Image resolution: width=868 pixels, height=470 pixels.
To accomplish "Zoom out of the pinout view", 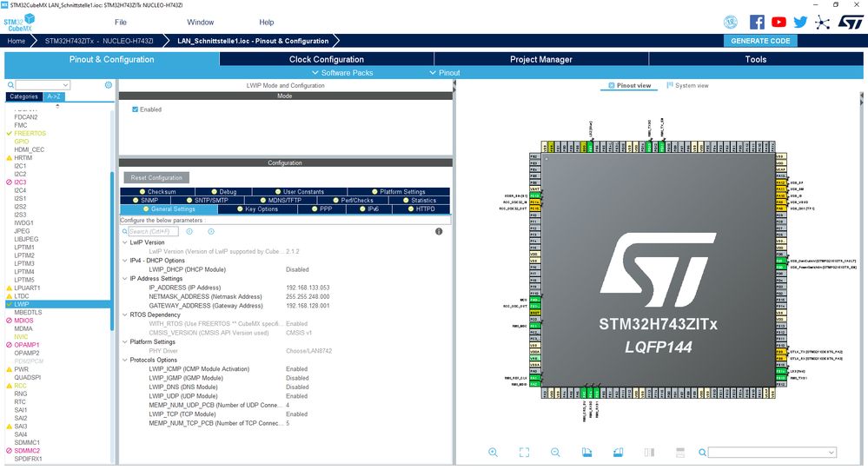I will click(555, 453).
